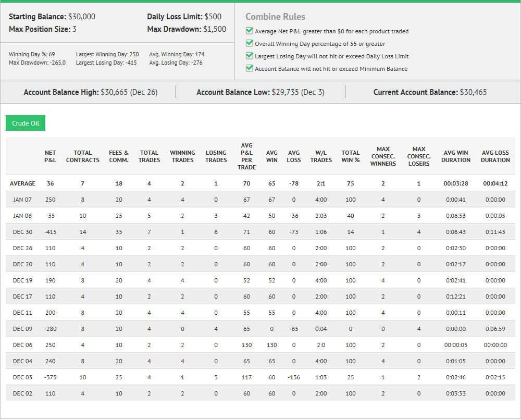Click the Max Drawdown: -265.0 stat
Screen dimensions: 521x420
(x=37, y=63)
